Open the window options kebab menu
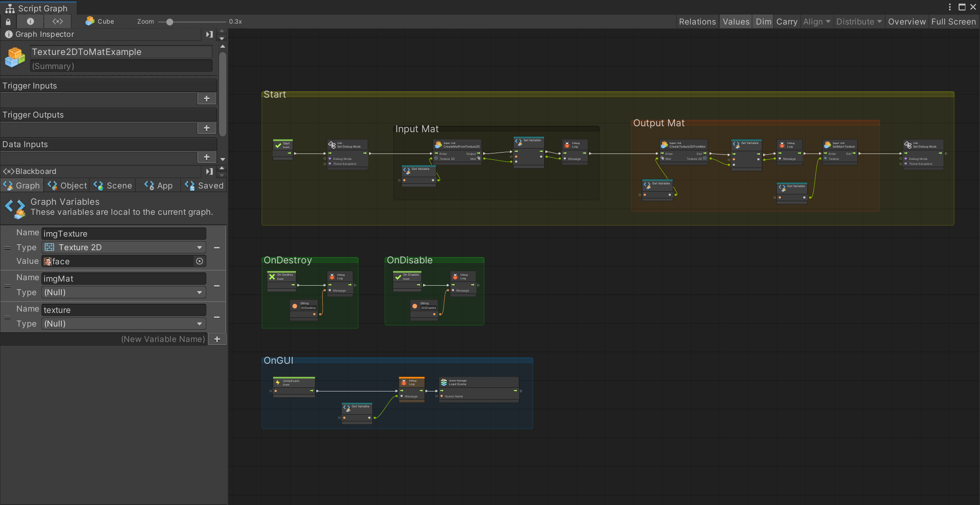Image resolution: width=980 pixels, height=505 pixels. point(950,7)
